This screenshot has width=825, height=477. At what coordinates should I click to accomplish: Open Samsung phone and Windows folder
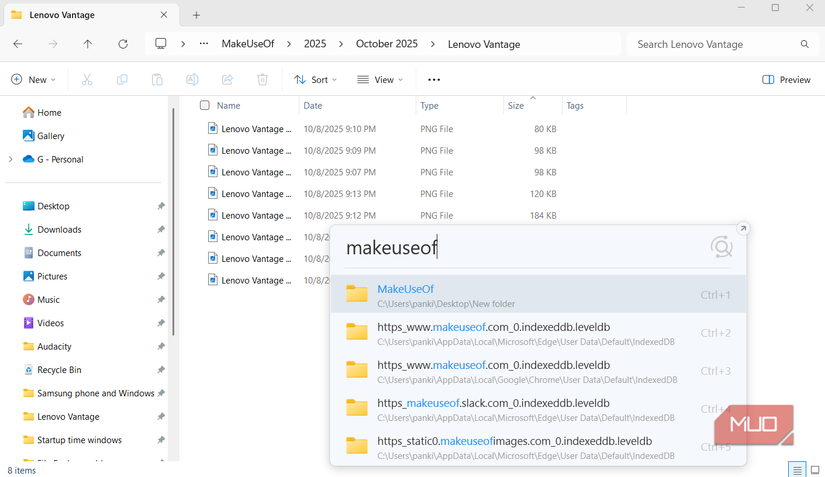88,393
